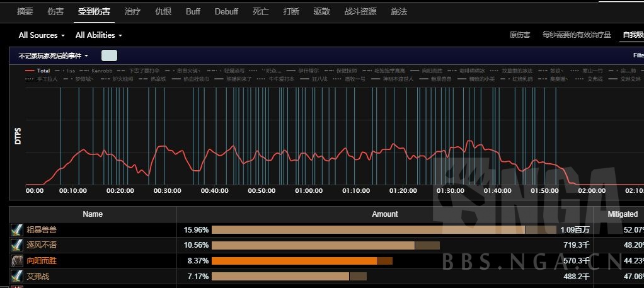Click the light gray swatch box

[110, 55]
